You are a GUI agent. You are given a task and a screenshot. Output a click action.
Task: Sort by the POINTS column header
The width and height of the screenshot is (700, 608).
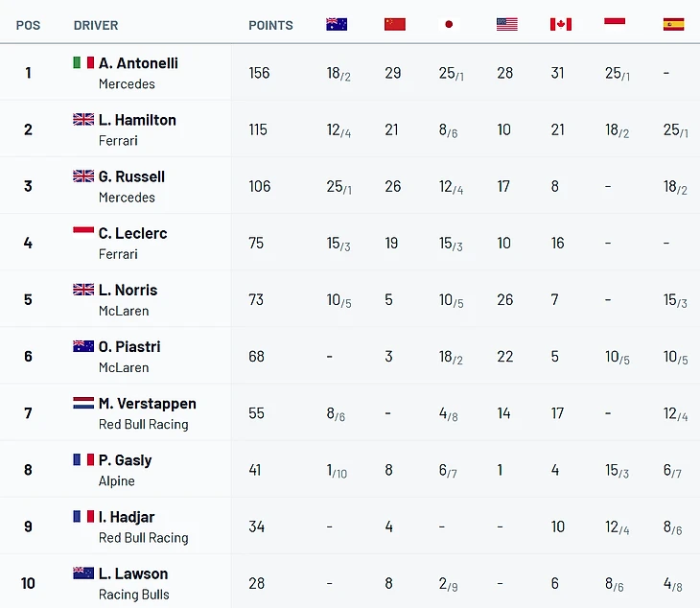pyautogui.click(x=270, y=26)
